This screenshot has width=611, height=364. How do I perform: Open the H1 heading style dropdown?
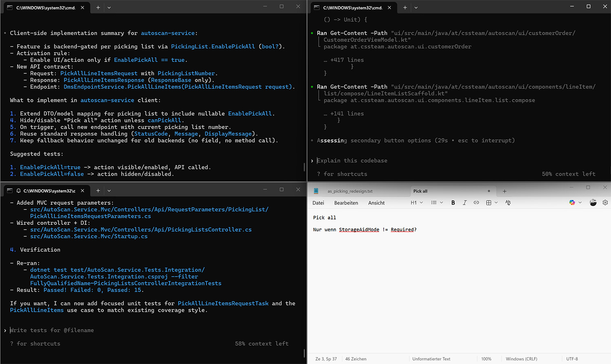[x=417, y=203]
